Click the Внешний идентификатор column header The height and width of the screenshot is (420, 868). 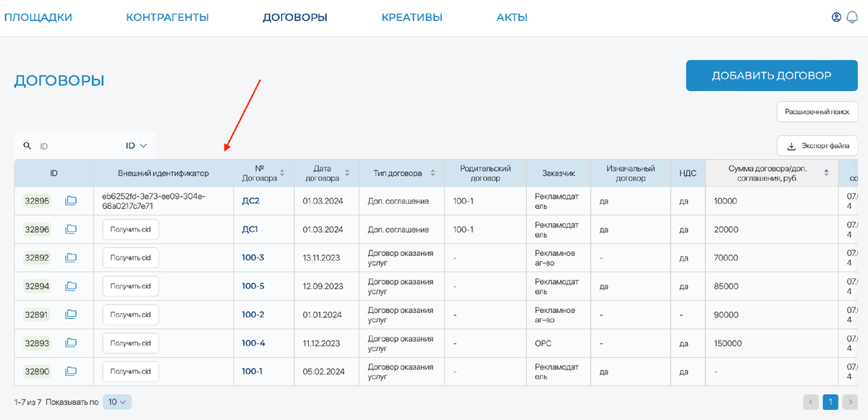tap(163, 173)
